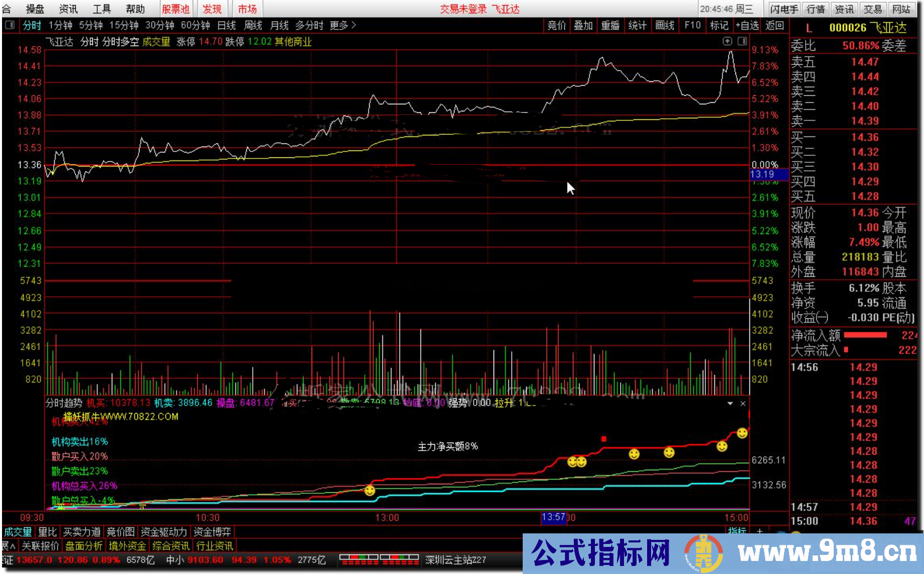This screenshot has width=924, height=574.
Task: Click sell-five price 14.47 in order book
Action: pyautogui.click(x=865, y=62)
